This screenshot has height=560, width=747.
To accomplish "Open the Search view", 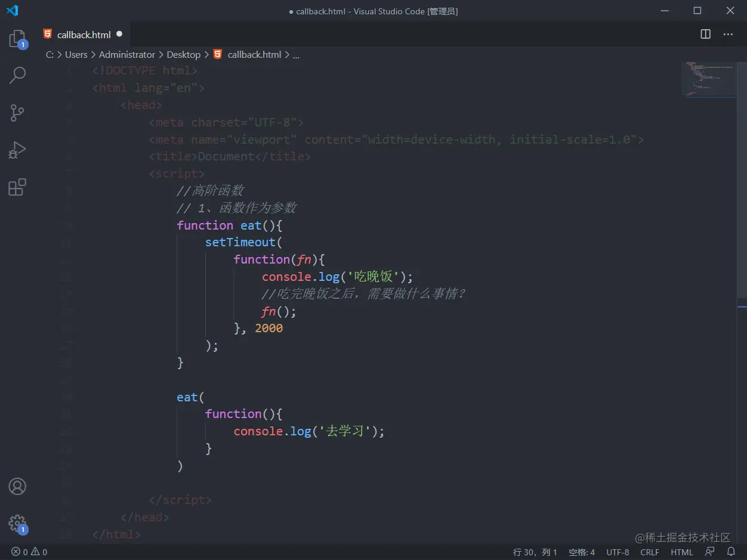I will pos(17,75).
